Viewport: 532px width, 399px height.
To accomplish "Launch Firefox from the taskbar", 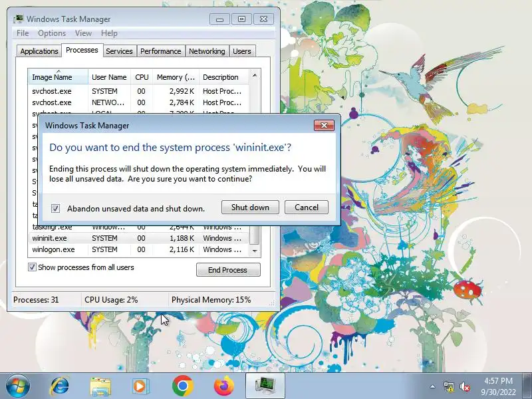I will coord(224,386).
